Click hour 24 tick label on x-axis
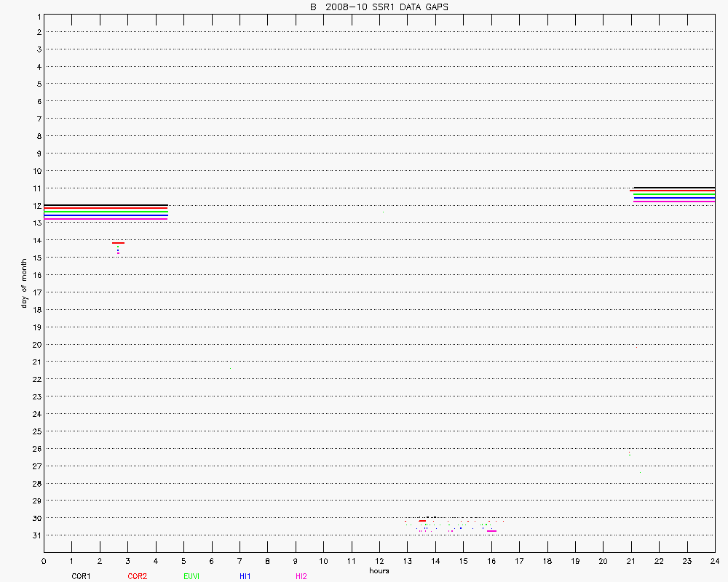The image size is (728, 582). click(715, 561)
